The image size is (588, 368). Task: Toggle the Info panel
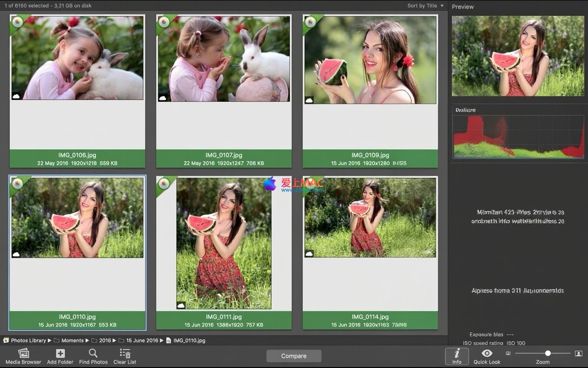457,356
